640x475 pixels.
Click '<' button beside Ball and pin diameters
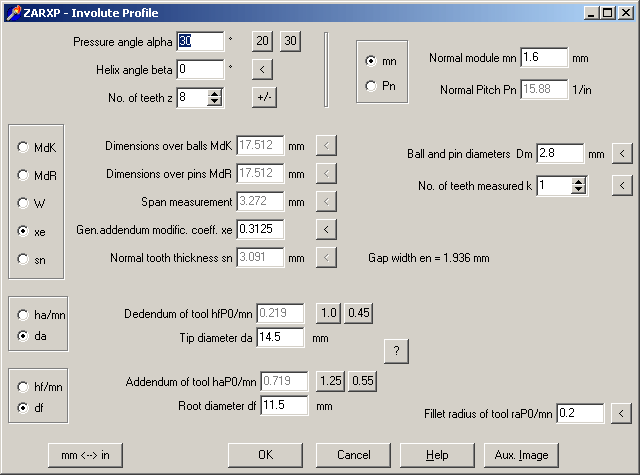click(x=621, y=153)
